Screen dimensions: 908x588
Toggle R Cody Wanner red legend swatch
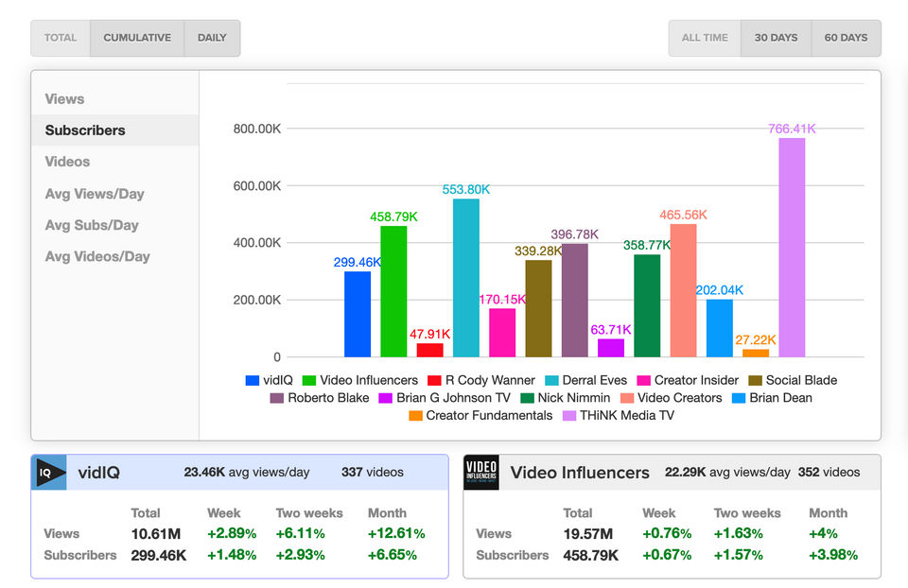(x=434, y=380)
